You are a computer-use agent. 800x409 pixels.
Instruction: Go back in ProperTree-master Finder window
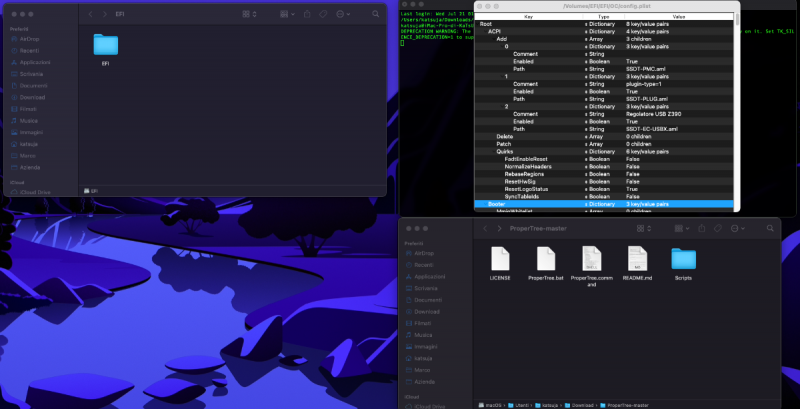coord(483,228)
